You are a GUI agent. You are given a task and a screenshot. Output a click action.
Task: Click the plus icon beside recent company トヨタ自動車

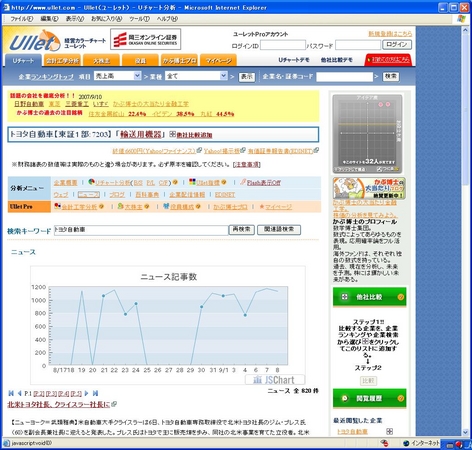(389, 431)
